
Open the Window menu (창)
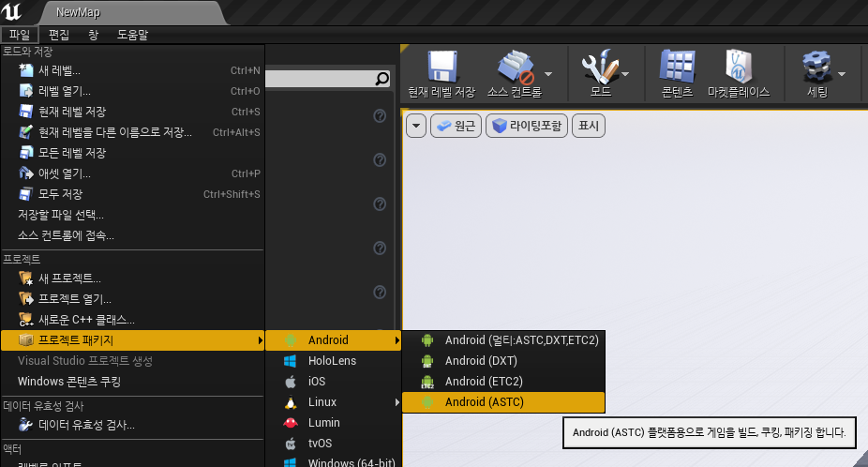(x=93, y=35)
